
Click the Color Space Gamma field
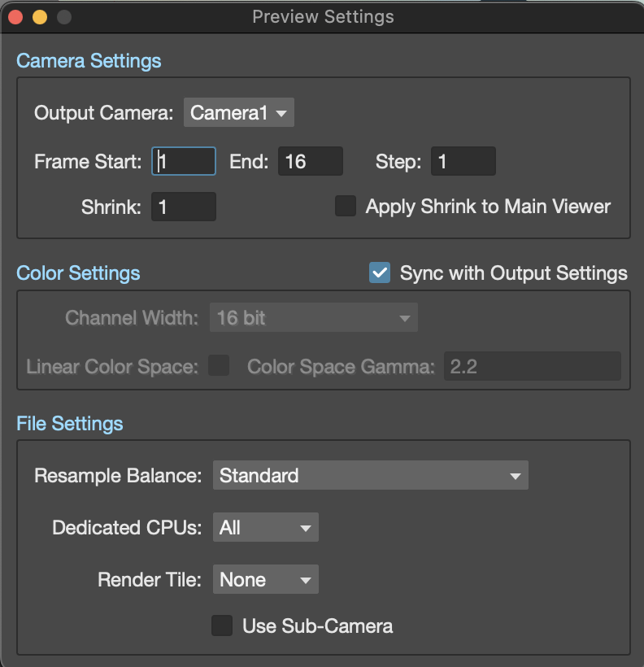coord(532,366)
